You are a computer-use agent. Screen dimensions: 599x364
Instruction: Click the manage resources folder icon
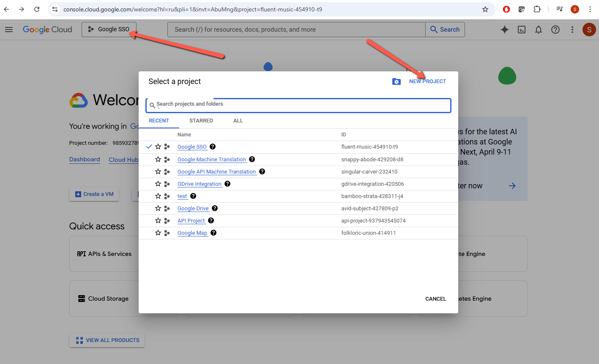(396, 81)
